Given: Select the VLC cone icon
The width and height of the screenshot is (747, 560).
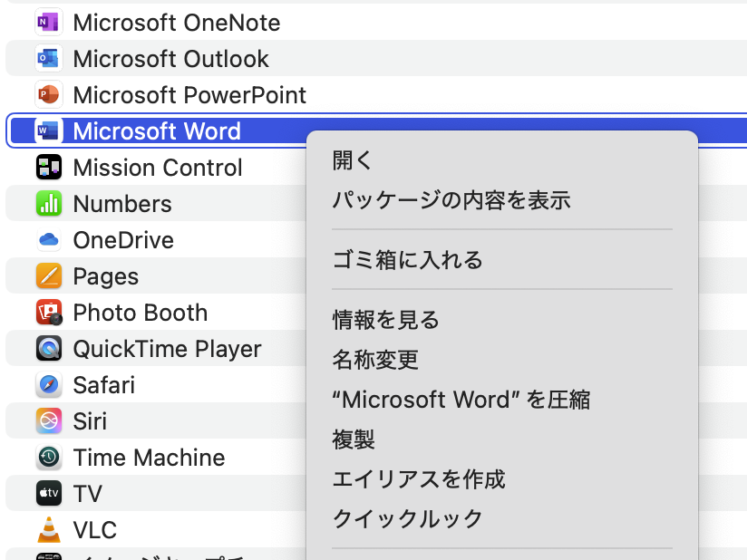Looking at the screenshot, I should tap(48, 530).
